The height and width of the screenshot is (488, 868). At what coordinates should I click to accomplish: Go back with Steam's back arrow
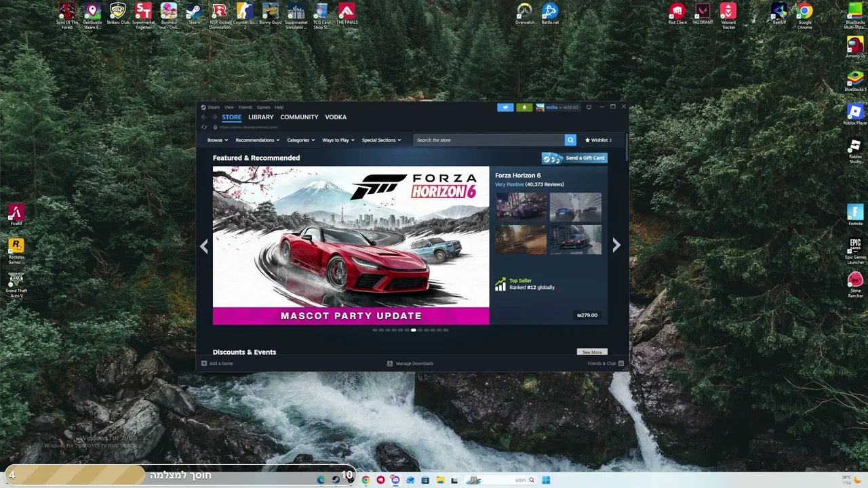203,117
